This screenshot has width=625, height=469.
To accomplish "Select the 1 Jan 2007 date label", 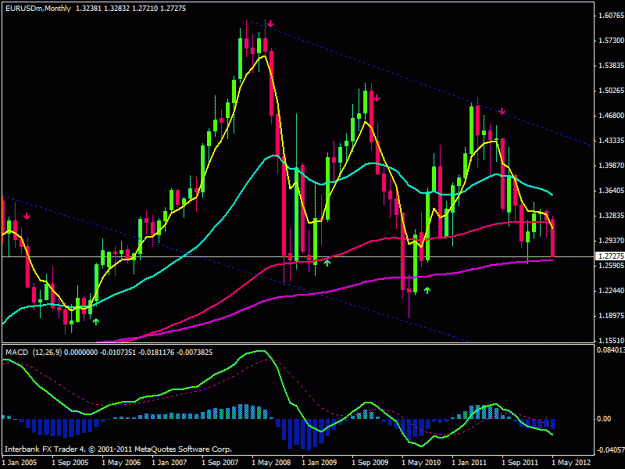I will [169, 463].
